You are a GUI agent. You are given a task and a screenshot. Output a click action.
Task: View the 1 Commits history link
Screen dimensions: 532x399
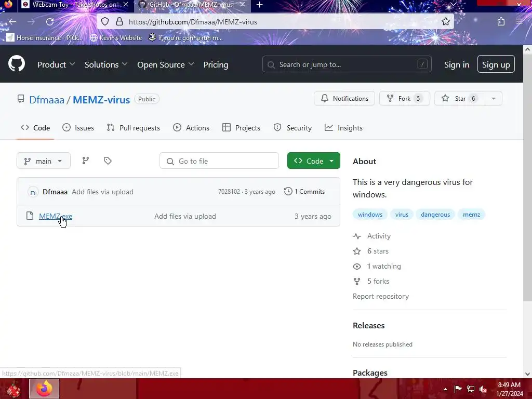[x=304, y=191]
